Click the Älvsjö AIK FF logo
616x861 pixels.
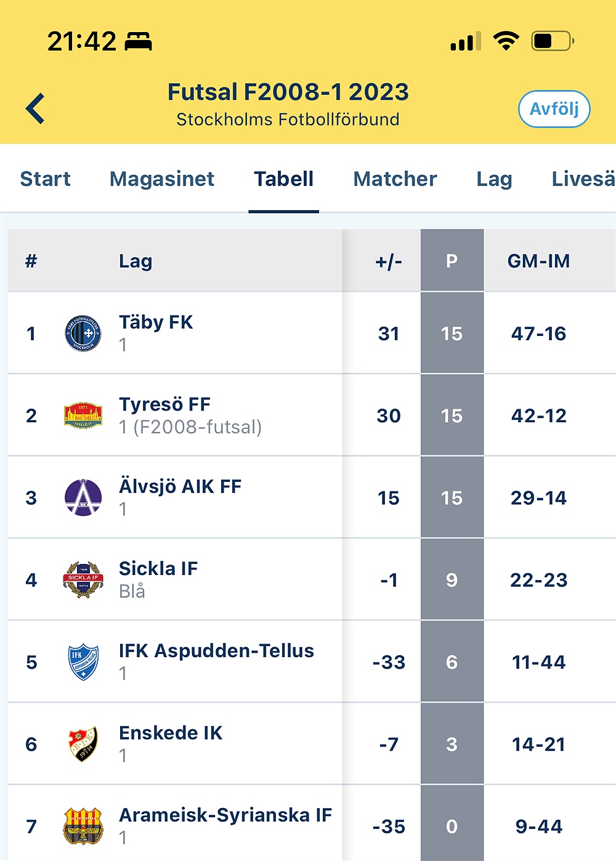coord(83,497)
